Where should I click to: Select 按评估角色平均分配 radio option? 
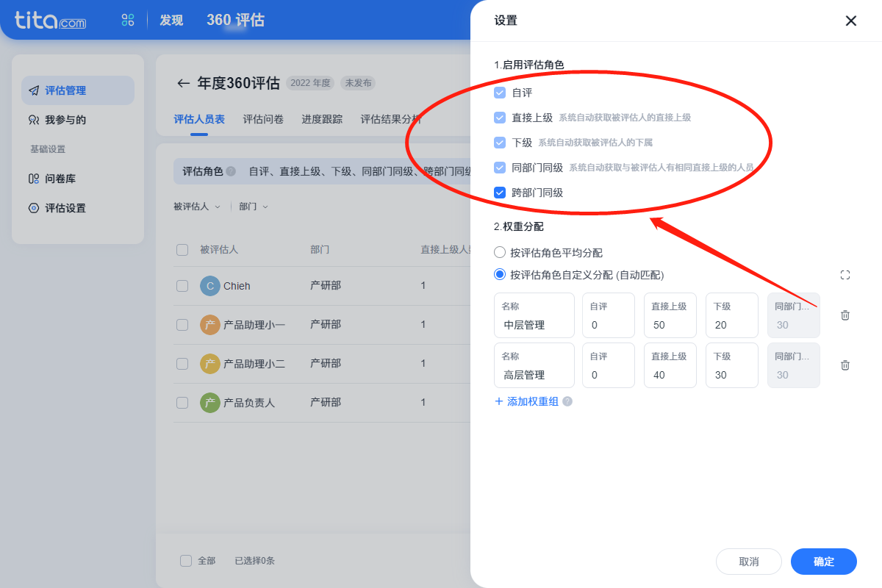point(500,252)
